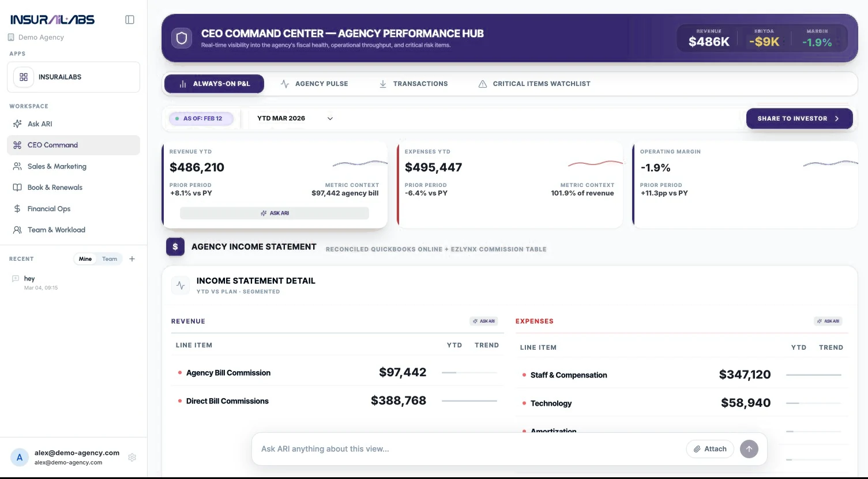Click the Revenue YTD sparkline chart
This screenshot has height=479, width=868.
coord(360,164)
